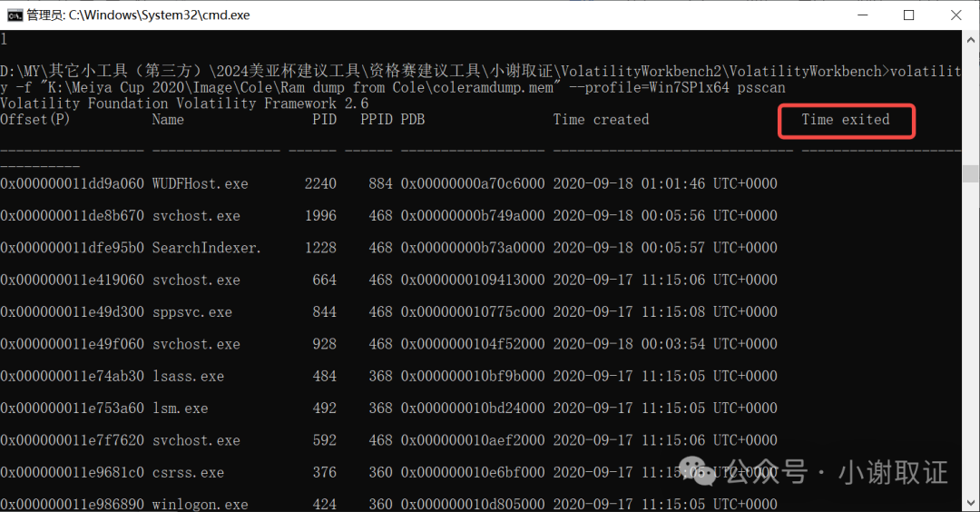
Task: Click process name 'lsm.exe'
Action: click(180, 409)
